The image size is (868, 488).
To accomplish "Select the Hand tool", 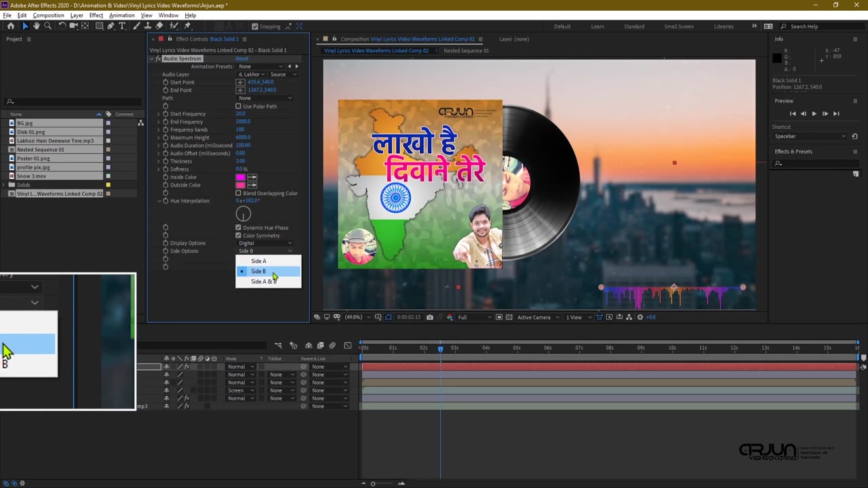I will [x=36, y=26].
